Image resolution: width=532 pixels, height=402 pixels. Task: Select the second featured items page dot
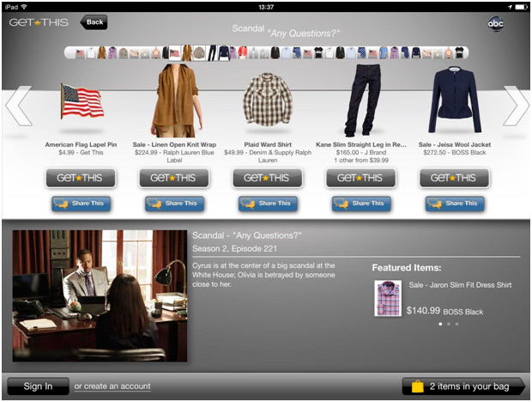point(449,324)
